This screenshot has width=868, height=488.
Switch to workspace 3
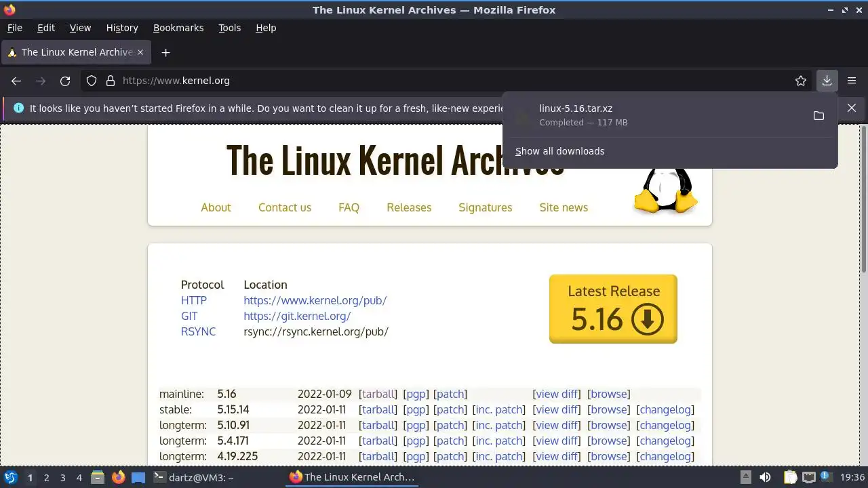pyautogui.click(x=62, y=477)
